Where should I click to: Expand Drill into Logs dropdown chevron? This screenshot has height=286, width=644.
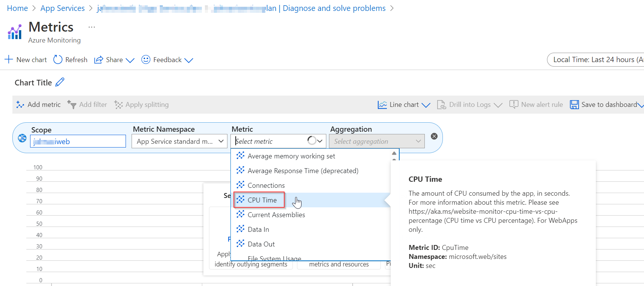(498, 105)
